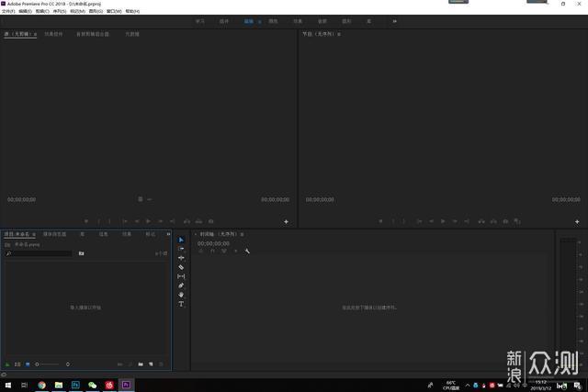Click the 媒体浏览器 tab

tap(54, 234)
